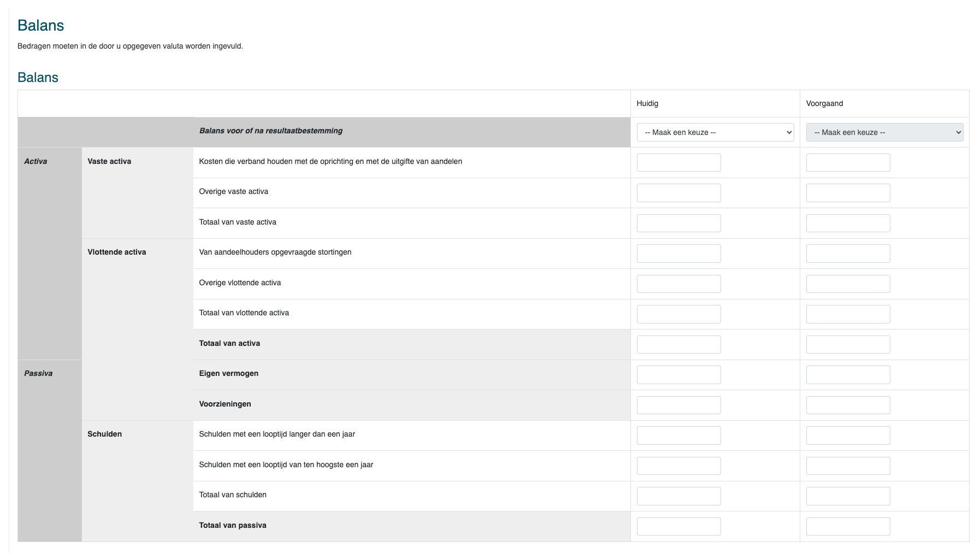
Task: Focus Huidig input for Eigen vermogen
Action: (x=678, y=375)
